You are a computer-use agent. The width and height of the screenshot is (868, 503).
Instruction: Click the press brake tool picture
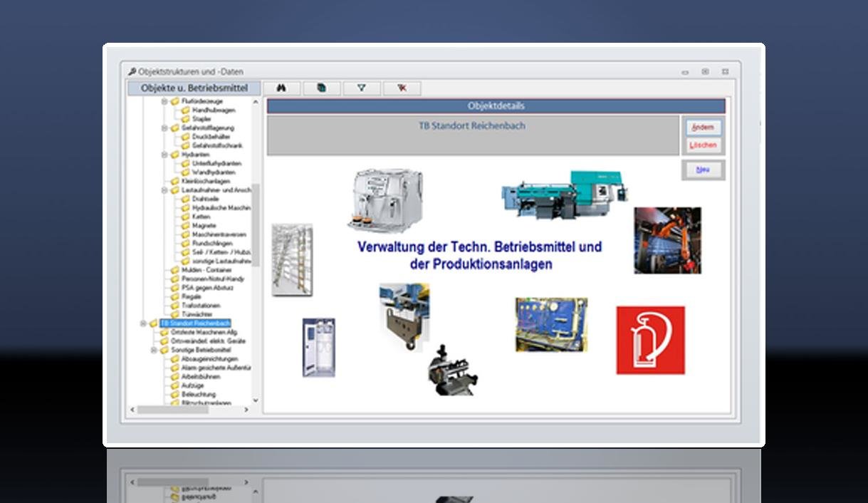click(404, 318)
